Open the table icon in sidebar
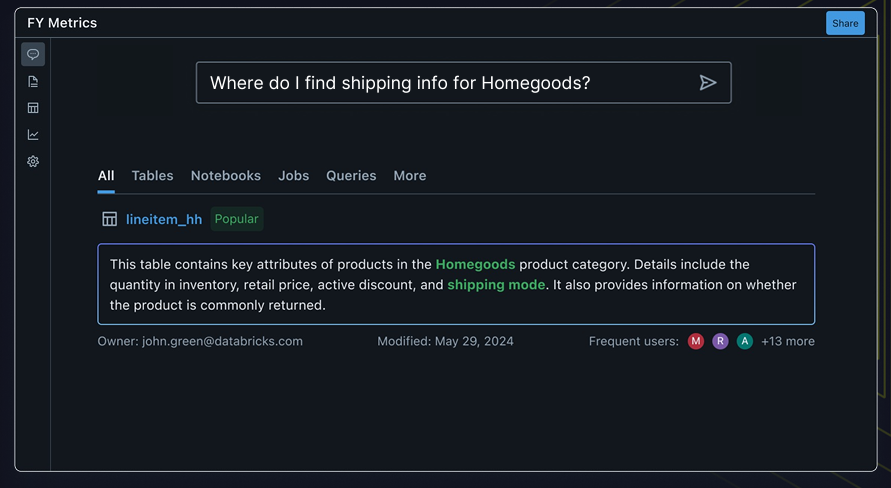The image size is (891, 488). click(x=33, y=108)
